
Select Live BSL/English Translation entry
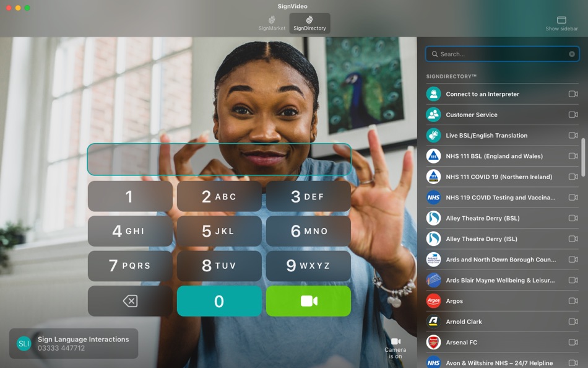point(502,135)
